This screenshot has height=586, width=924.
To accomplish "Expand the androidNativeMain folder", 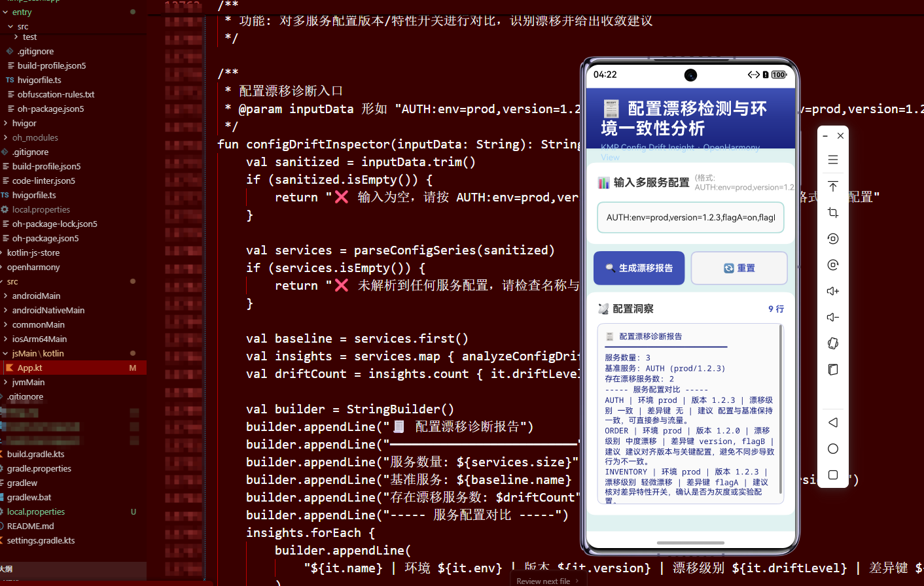I will [5, 310].
